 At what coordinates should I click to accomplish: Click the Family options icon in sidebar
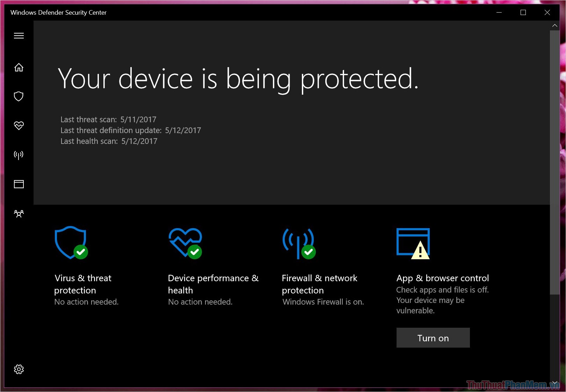pos(19,213)
